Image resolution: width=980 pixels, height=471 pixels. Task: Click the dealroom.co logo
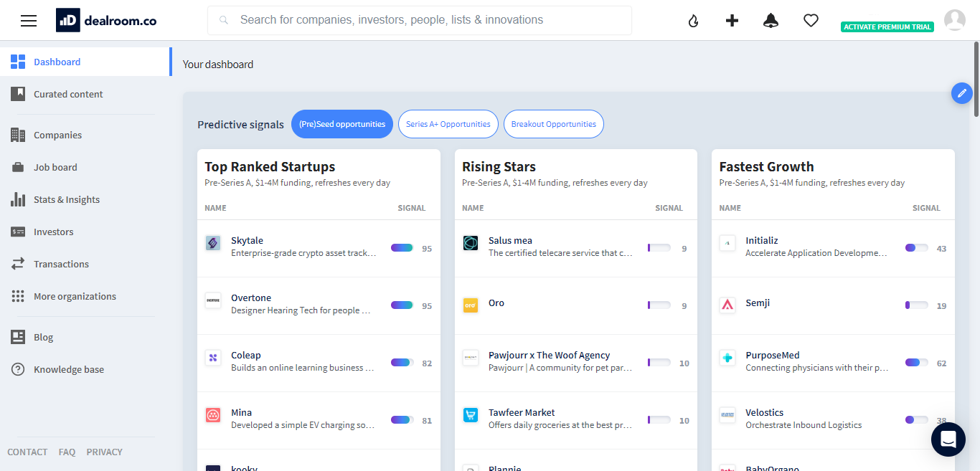point(105,19)
